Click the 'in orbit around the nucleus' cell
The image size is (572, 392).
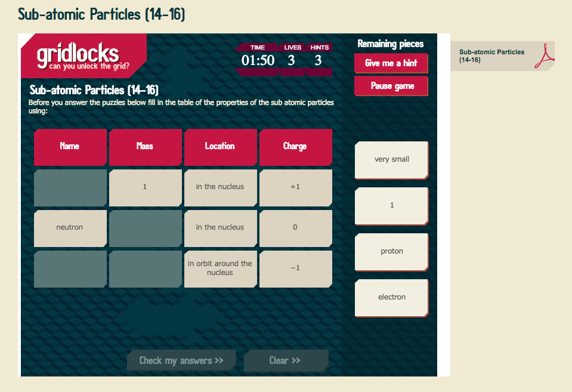[220, 268]
